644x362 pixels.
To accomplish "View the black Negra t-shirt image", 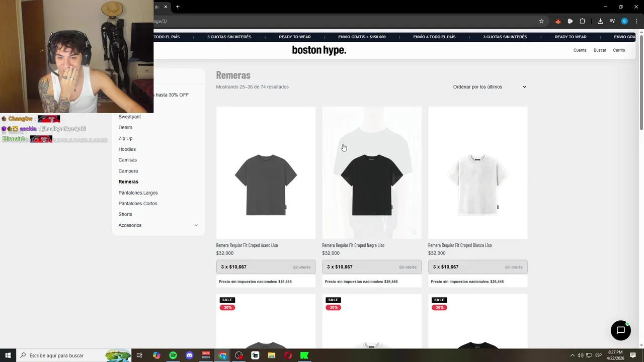I will pyautogui.click(x=372, y=172).
